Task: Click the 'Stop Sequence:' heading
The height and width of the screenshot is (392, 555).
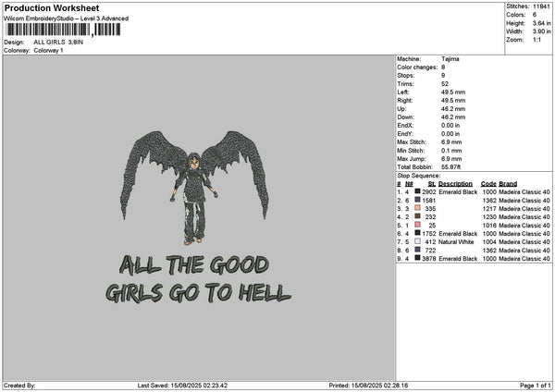Action: [419, 176]
